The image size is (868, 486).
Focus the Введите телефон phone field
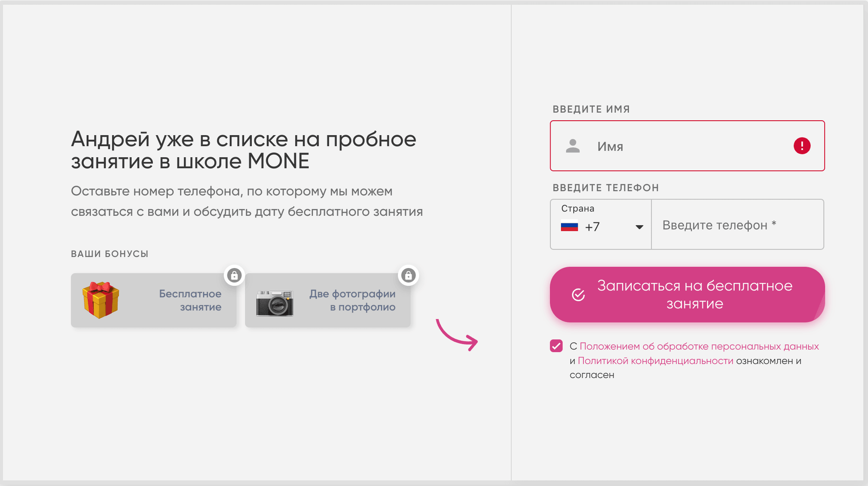pos(737,225)
